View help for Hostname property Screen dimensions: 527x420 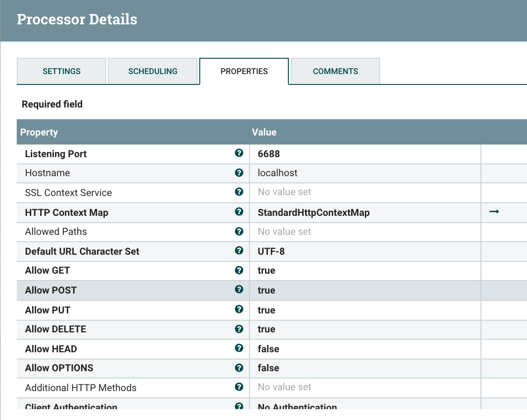click(x=239, y=173)
